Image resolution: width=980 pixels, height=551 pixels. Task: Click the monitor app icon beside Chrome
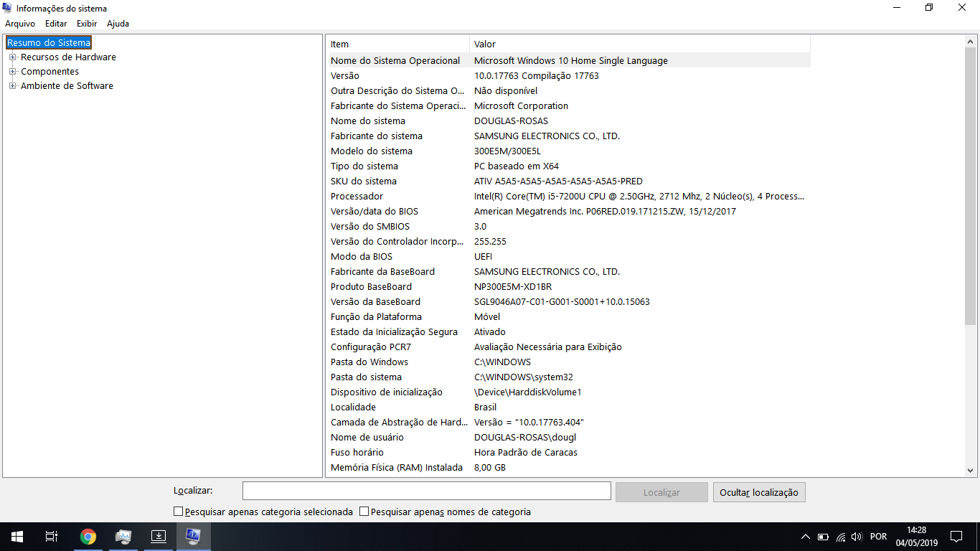pos(123,537)
